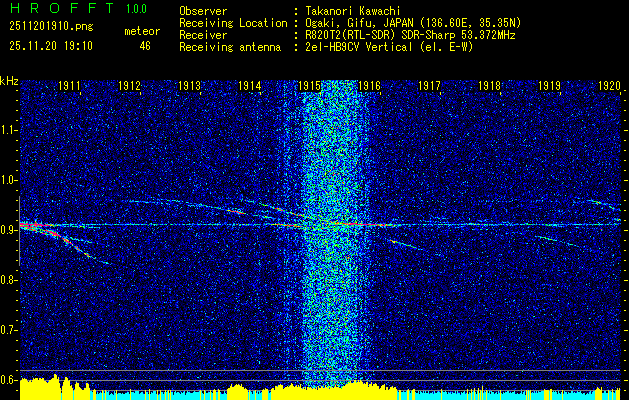Viewport: 629px width, 400px height.
Task: Click the 1918 time axis marker
Action: tap(489, 85)
